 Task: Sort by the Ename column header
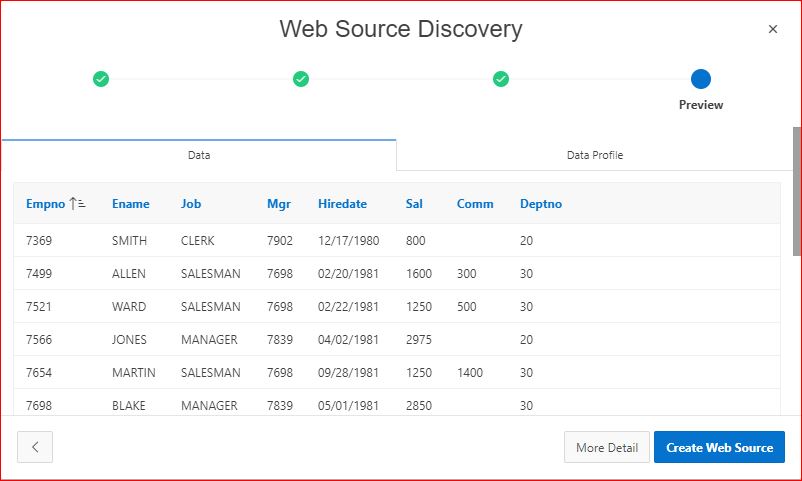131,204
